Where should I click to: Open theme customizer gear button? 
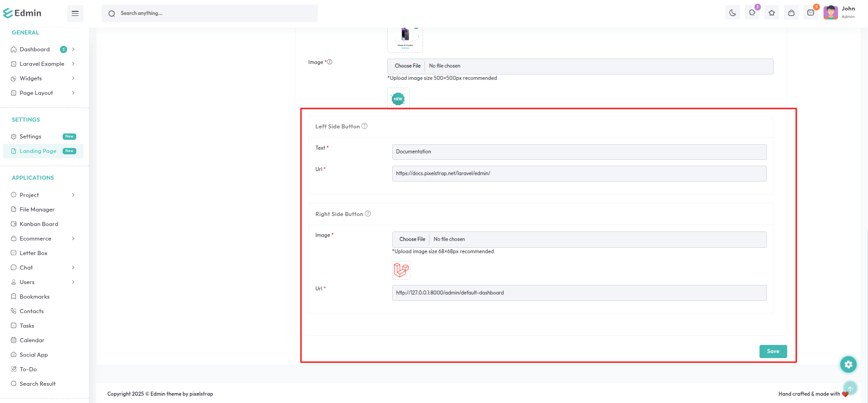pos(848,364)
